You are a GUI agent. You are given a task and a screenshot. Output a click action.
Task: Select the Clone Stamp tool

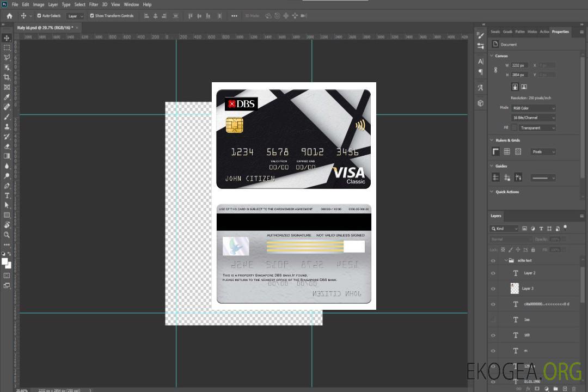(x=7, y=127)
